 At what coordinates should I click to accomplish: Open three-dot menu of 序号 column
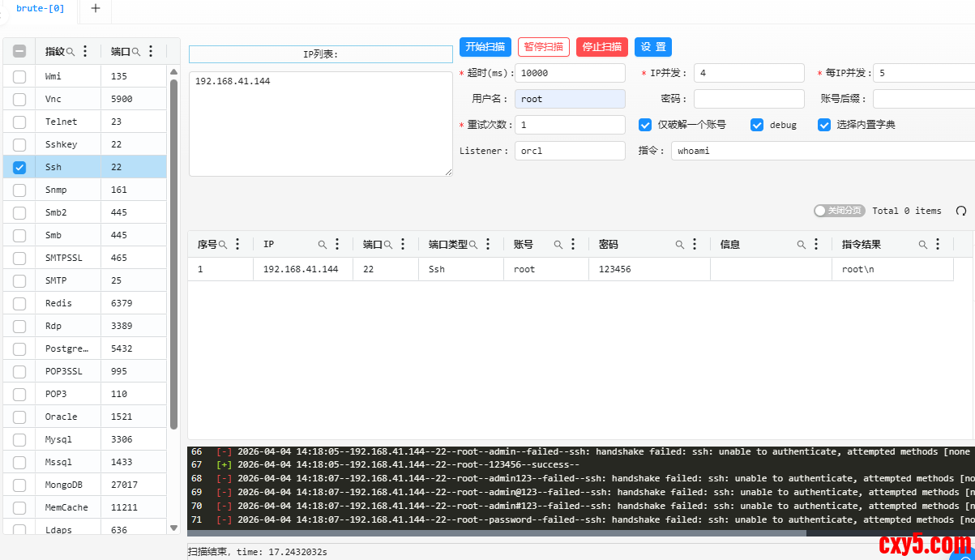[x=237, y=245]
